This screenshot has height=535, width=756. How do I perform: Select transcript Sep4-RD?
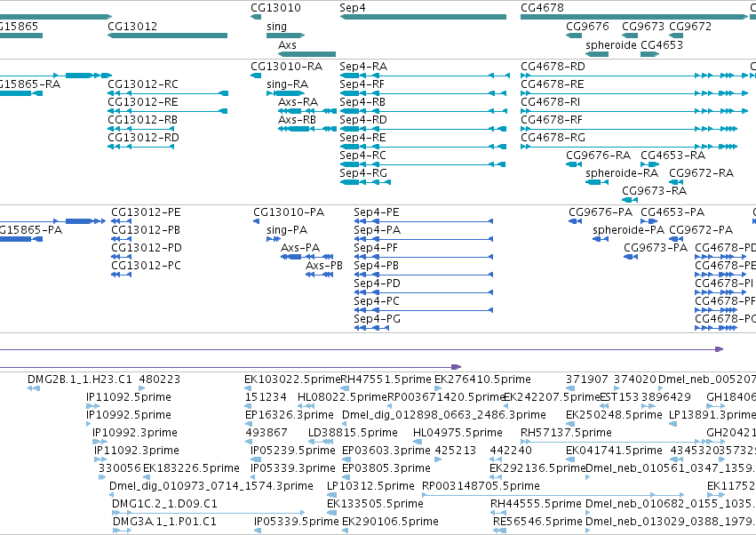coord(424,129)
